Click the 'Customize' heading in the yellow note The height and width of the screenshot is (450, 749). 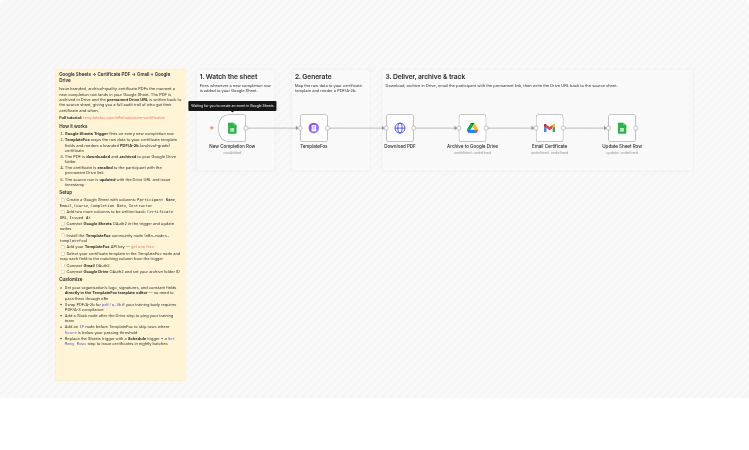71,279
